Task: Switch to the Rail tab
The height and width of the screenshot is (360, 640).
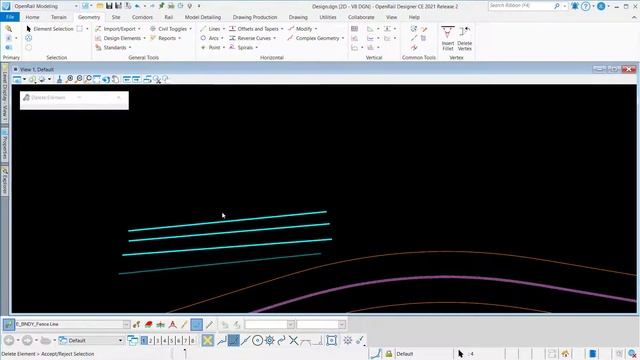Action: (x=169, y=17)
